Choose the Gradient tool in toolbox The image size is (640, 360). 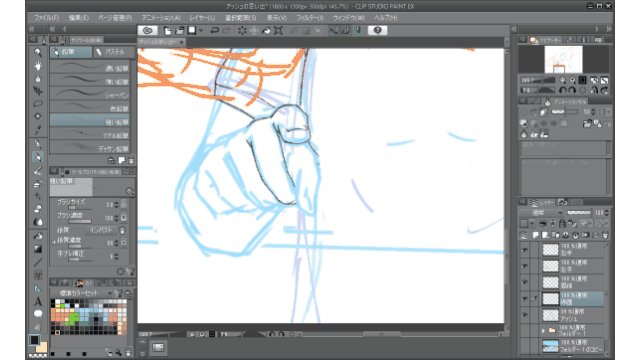click(x=38, y=249)
